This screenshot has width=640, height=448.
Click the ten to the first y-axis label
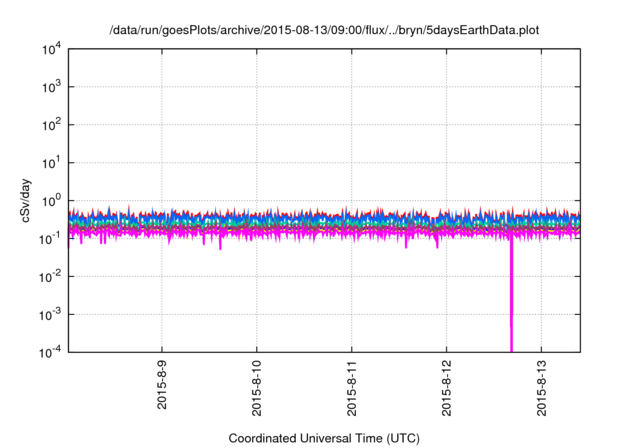[51, 163]
